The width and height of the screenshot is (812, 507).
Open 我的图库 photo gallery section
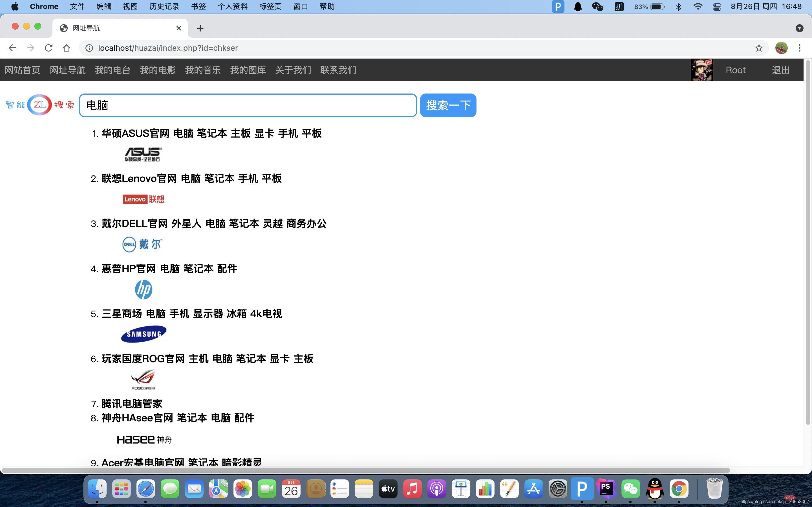248,70
